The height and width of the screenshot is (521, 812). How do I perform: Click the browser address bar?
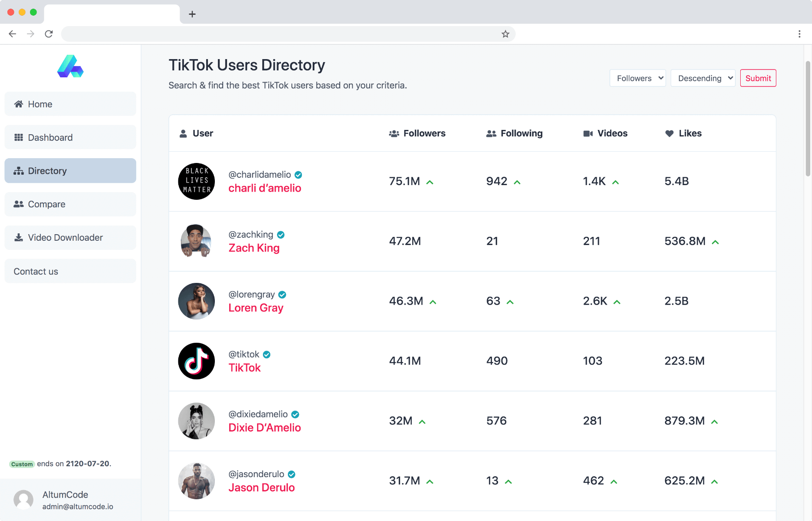click(278, 34)
